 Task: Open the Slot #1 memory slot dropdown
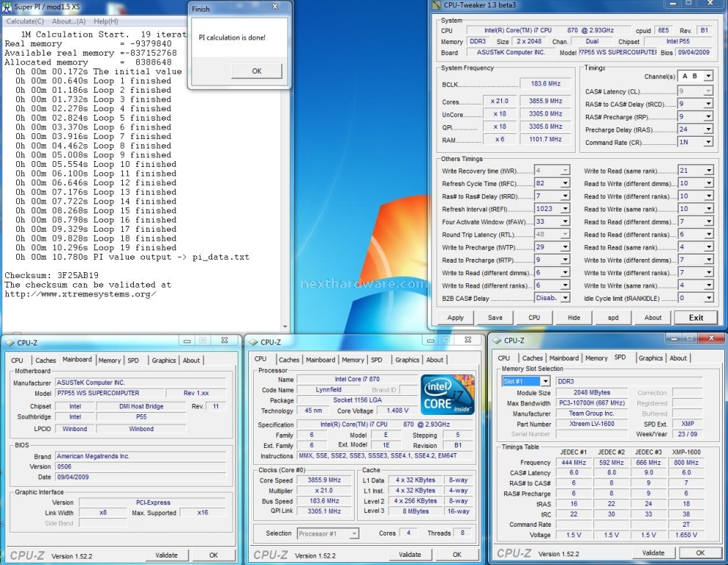pos(545,381)
